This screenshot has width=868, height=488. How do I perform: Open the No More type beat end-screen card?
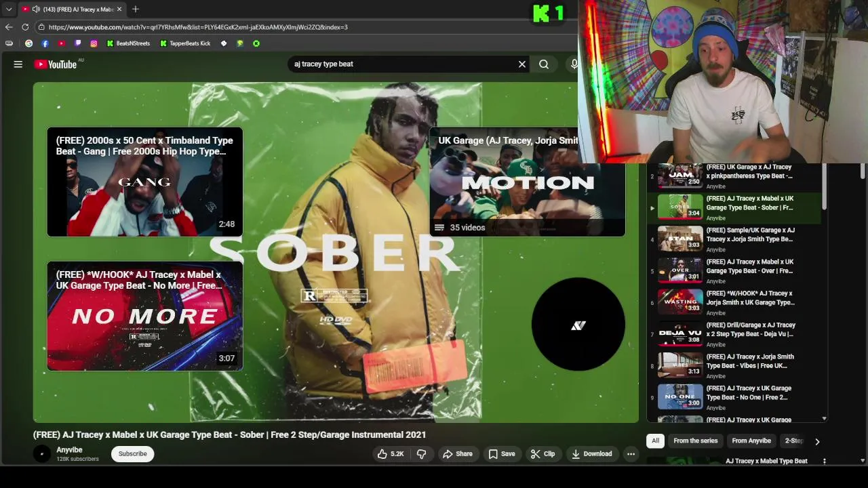point(145,316)
